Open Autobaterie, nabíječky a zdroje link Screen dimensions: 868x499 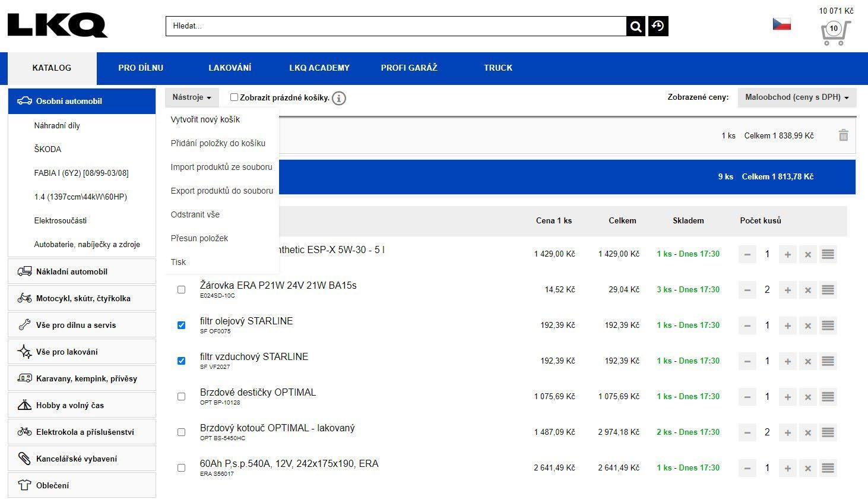click(x=87, y=244)
